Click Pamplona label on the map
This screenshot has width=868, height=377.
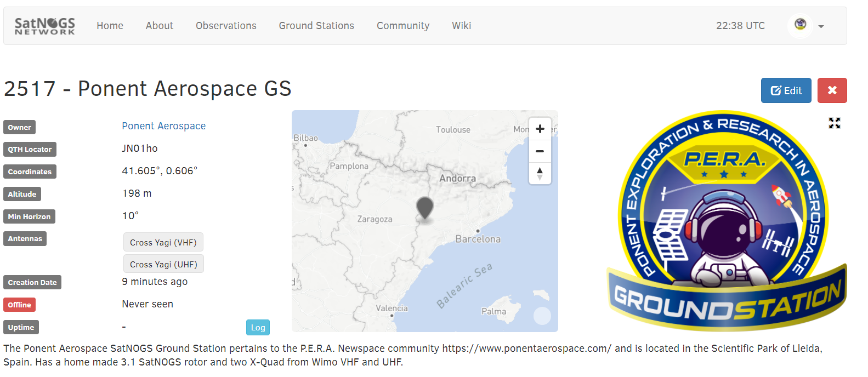349,166
